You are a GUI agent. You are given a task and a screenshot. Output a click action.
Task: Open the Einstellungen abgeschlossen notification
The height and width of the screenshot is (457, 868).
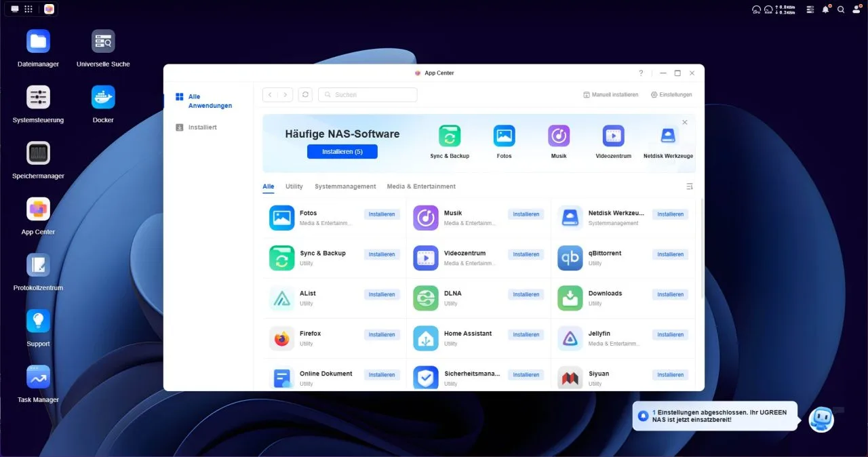(x=715, y=416)
